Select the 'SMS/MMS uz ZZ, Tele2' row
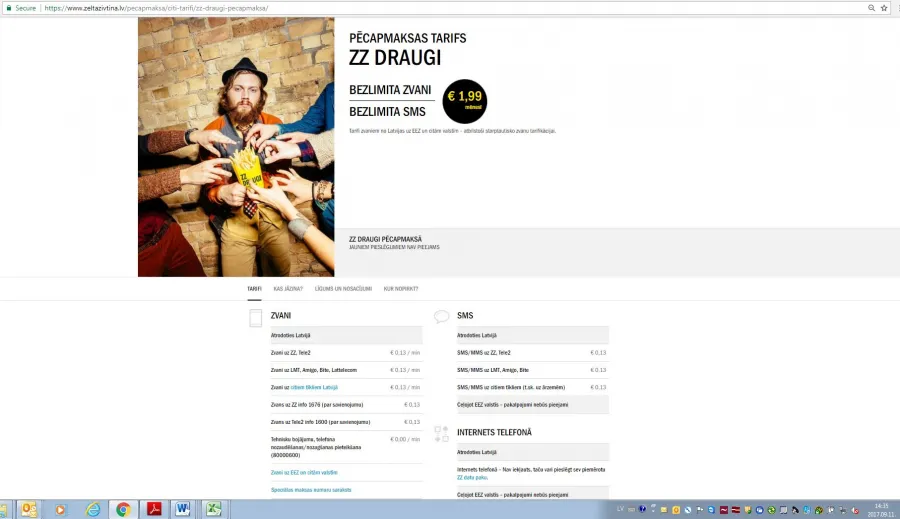This screenshot has height=519, width=900. coord(532,353)
